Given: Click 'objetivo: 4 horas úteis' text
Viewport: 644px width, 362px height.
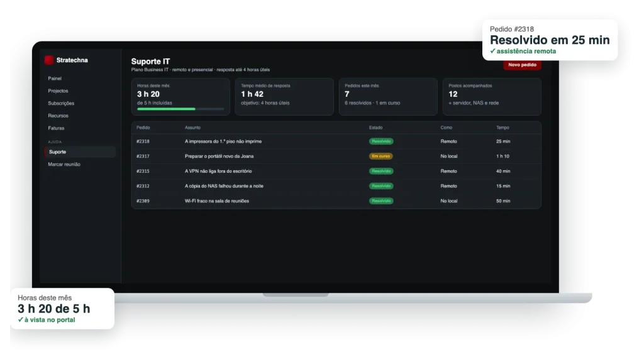Looking at the screenshot, I should point(265,103).
